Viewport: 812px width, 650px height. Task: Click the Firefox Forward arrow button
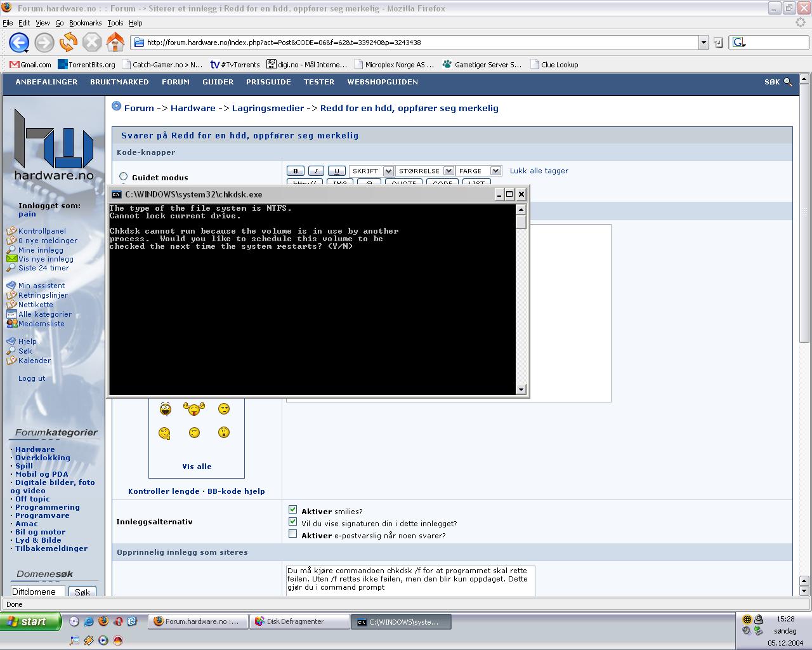tap(44, 43)
